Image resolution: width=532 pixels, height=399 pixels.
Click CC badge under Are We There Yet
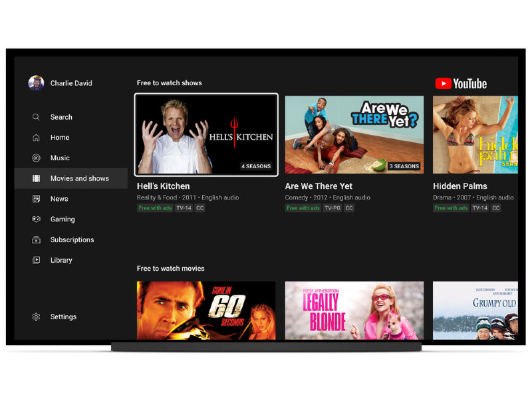(349, 208)
